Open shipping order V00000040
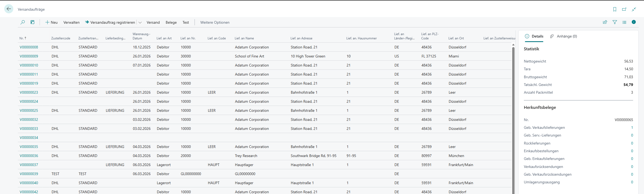Viewport: 644px width, 194px height. pos(29,183)
